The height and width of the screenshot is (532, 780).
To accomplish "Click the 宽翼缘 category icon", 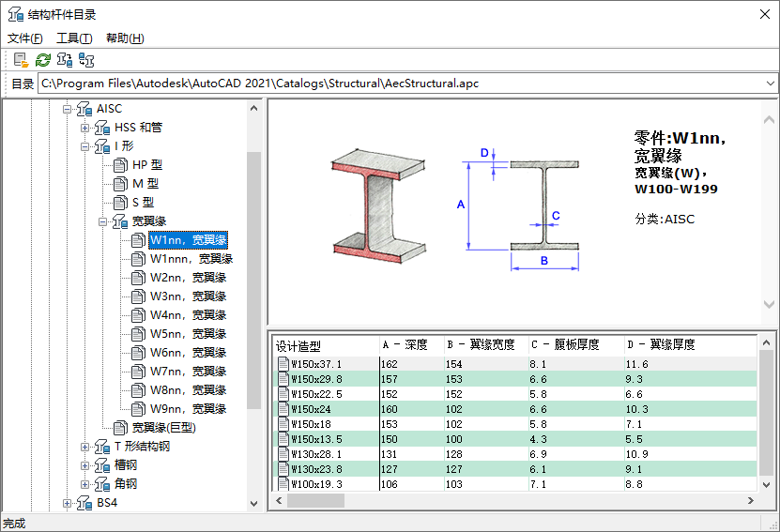I will pyautogui.click(x=120, y=221).
